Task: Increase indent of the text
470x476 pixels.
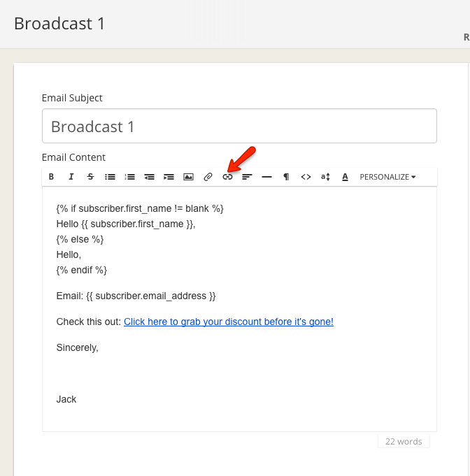Action: point(169,177)
